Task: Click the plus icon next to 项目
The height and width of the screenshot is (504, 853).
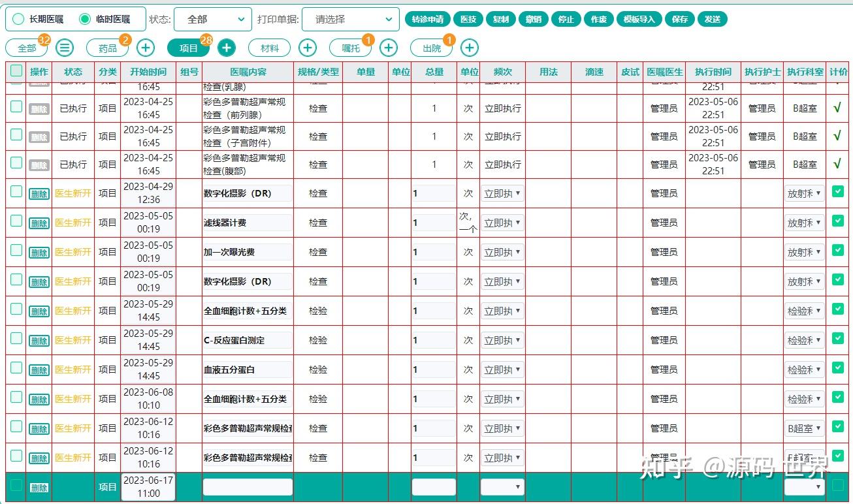Action: [x=226, y=48]
